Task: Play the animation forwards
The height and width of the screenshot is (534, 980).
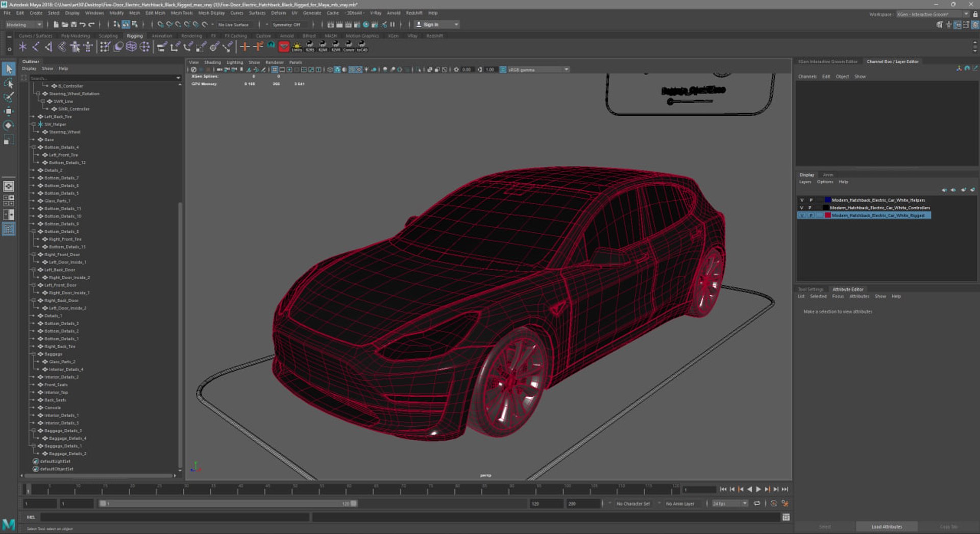Action: (x=758, y=489)
